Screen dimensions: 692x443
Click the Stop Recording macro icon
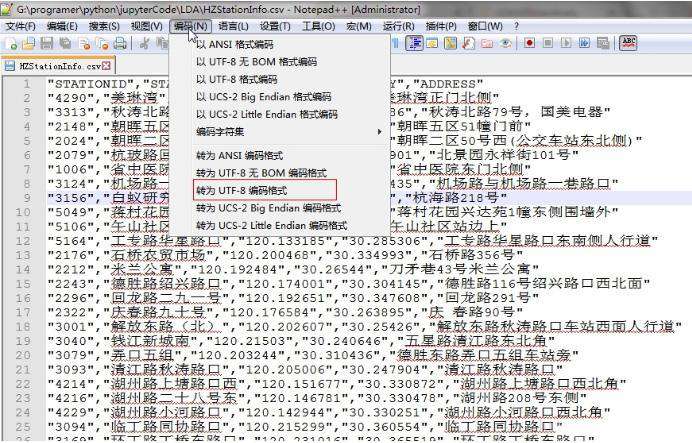point(548,43)
